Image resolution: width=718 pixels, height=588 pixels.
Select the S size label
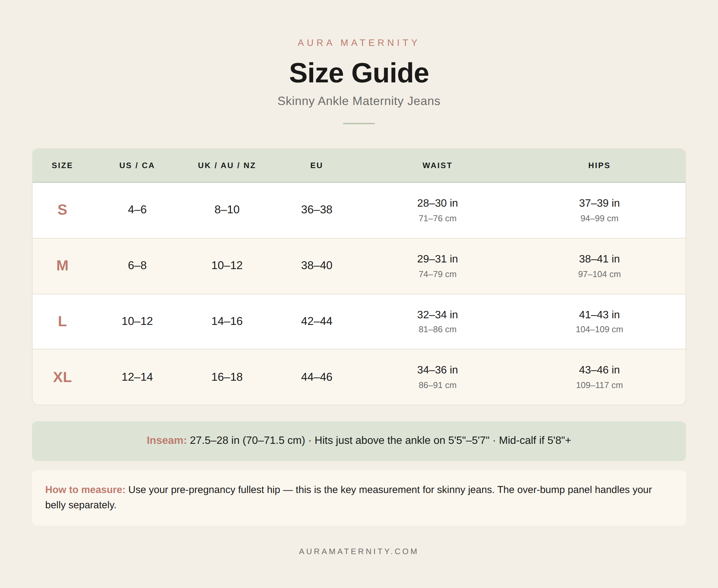pos(62,210)
